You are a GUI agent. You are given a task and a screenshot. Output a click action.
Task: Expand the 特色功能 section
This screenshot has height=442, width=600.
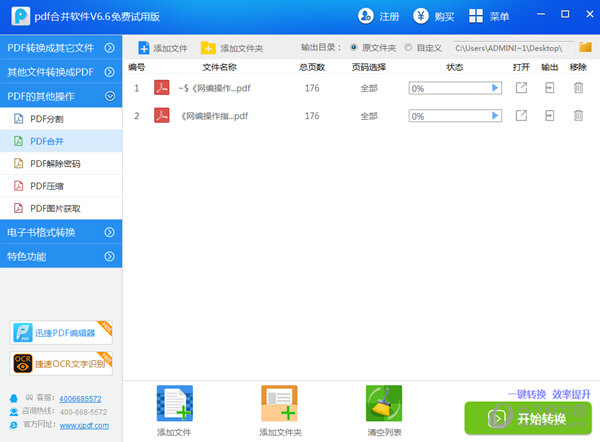point(61,256)
